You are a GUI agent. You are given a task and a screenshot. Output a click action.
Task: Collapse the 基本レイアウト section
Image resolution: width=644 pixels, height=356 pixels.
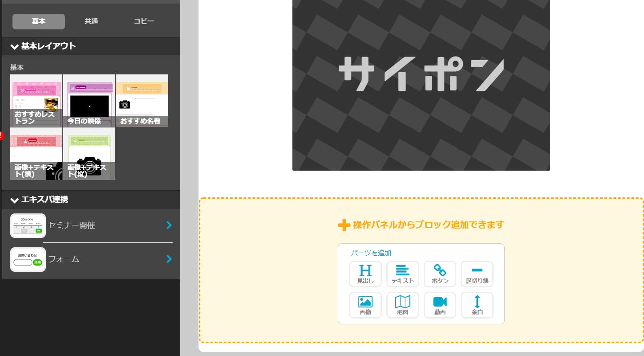[x=91, y=46]
